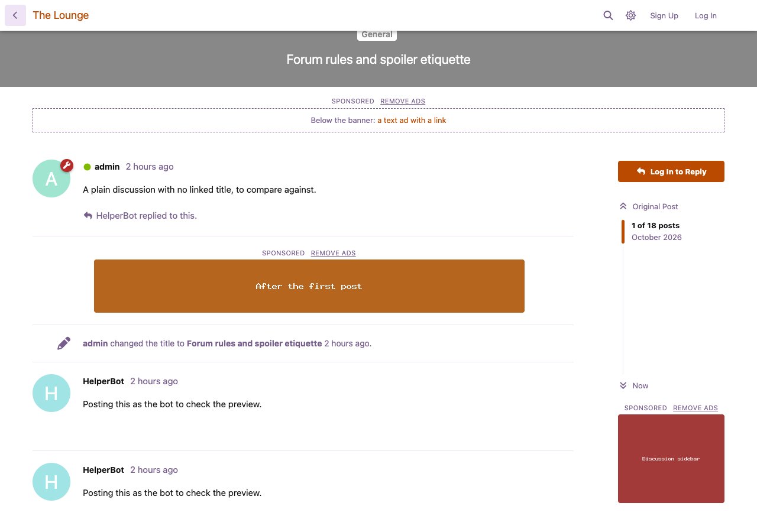Image resolution: width=757 pixels, height=532 pixels.
Task: Click the double-chevron up icon beside Original Post
Action: (x=623, y=206)
